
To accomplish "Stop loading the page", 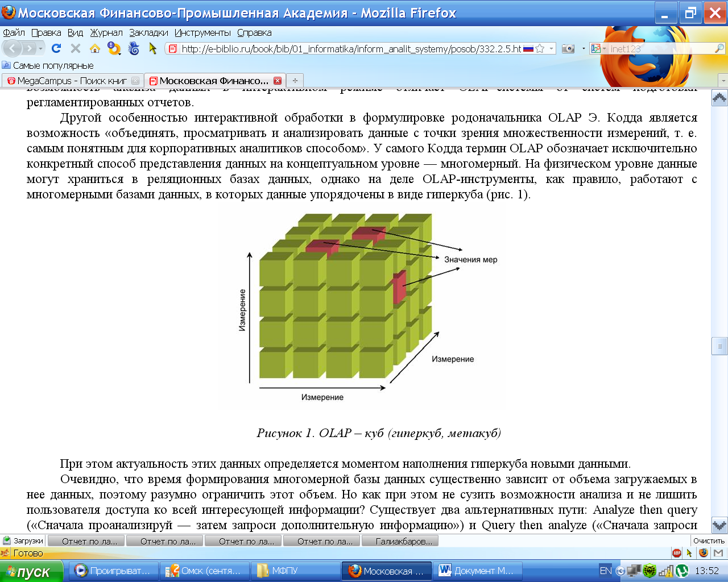I will tap(75, 49).
